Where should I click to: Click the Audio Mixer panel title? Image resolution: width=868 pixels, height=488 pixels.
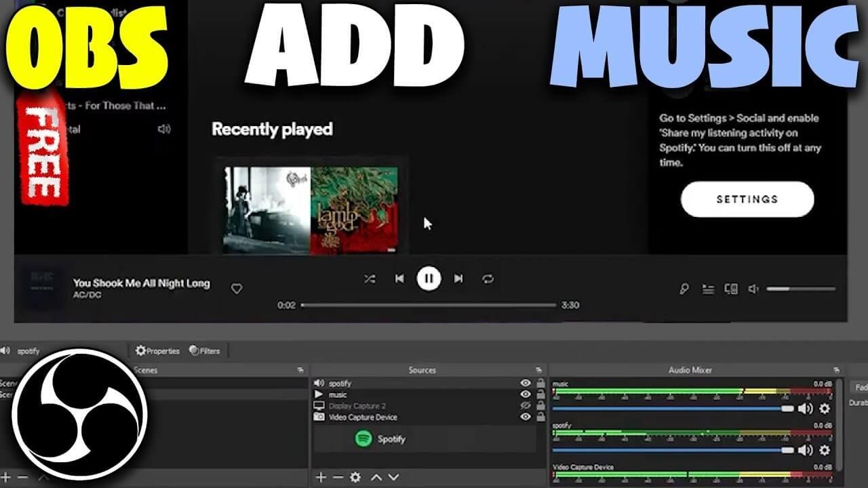[690, 370]
